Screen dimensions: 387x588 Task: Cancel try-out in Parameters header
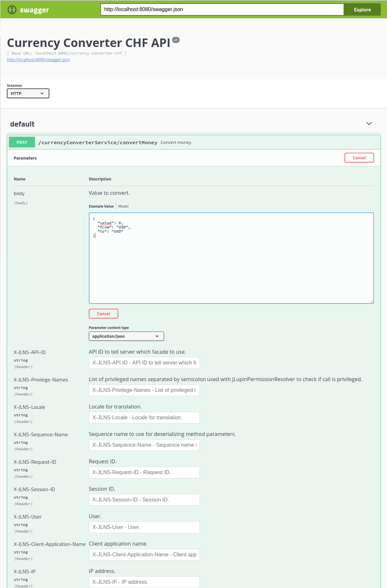point(359,158)
